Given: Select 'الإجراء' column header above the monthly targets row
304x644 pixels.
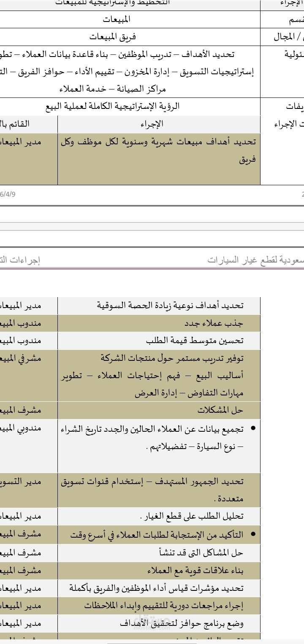Looking at the screenshot, I should (159, 124).
